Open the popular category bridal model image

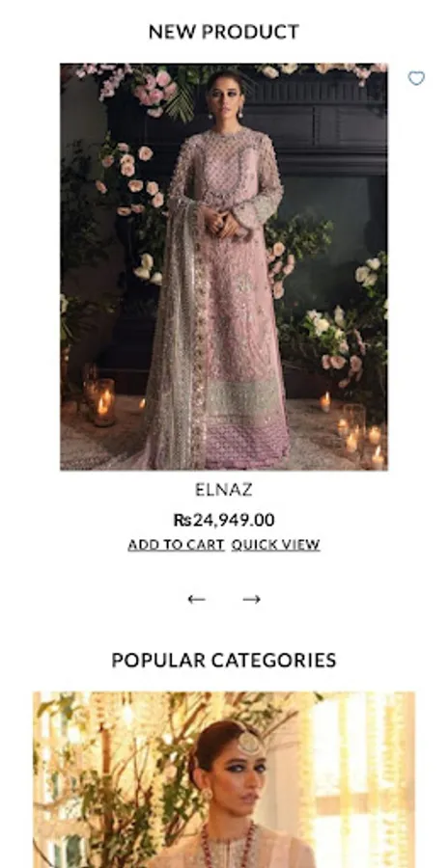(224, 779)
